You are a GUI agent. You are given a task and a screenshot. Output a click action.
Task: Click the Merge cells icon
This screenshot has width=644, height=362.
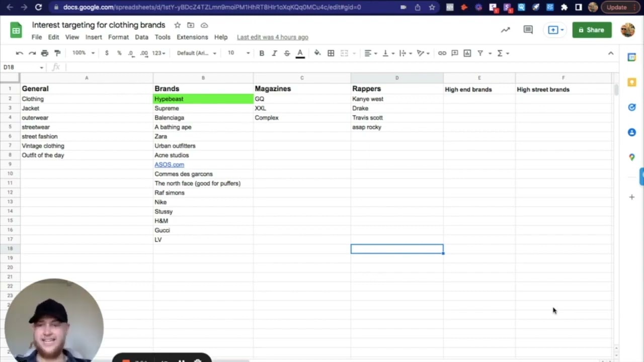pos(345,53)
